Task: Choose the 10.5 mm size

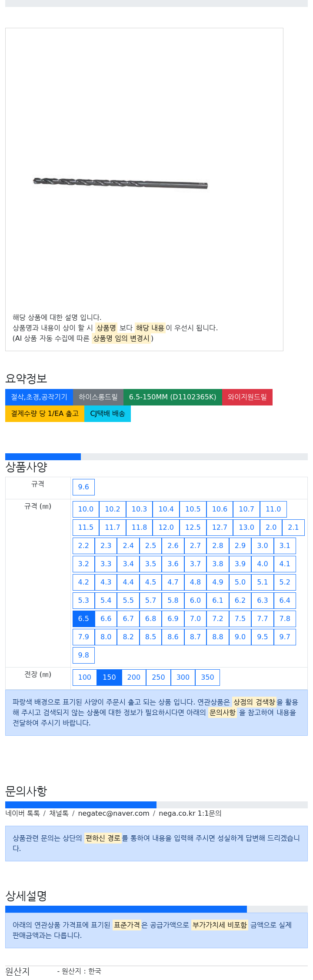Action: pyautogui.click(x=193, y=509)
